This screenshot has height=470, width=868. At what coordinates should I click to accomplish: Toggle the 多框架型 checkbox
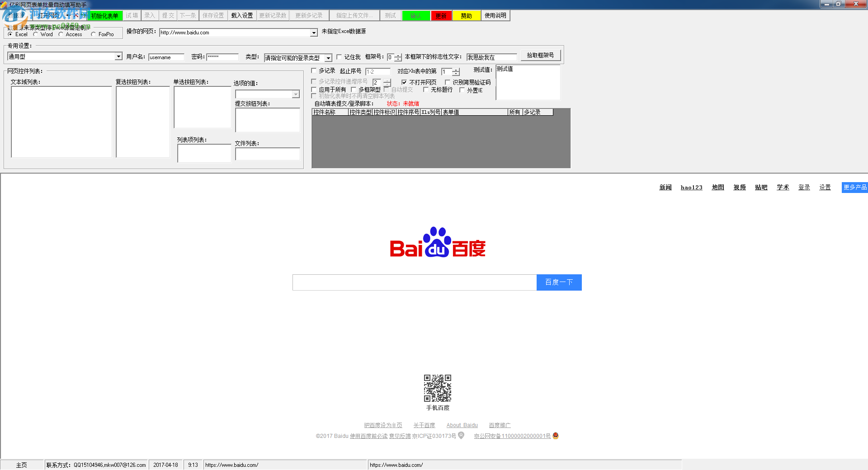click(x=354, y=89)
